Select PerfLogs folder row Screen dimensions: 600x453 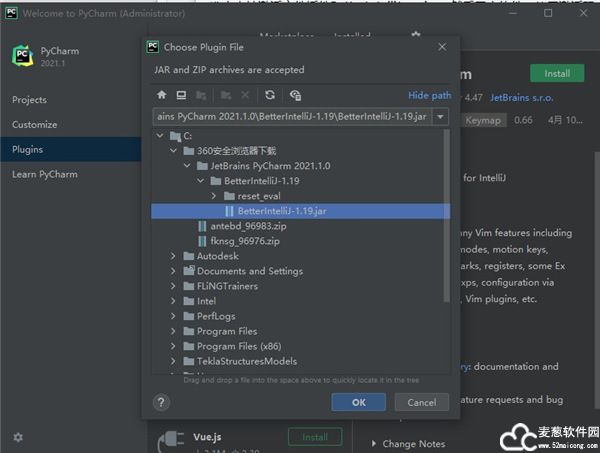pos(300,316)
